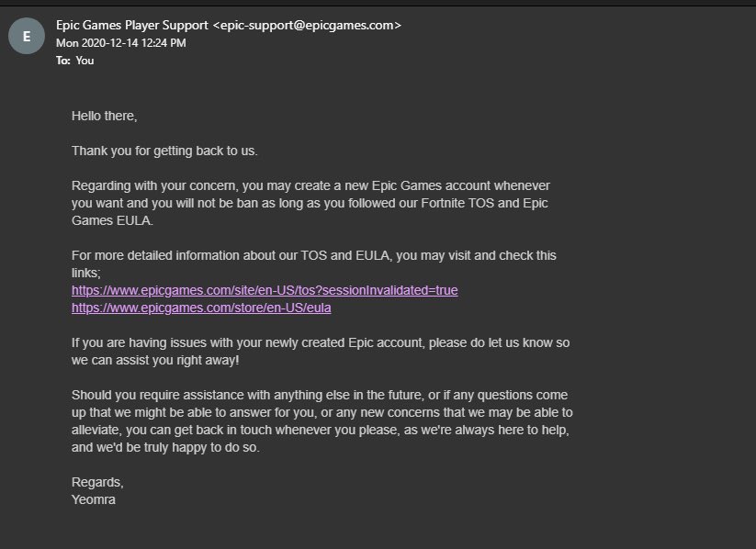This screenshot has height=549, width=756.
Task: Click the "Regards," closing line
Action: click(x=97, y=482)
